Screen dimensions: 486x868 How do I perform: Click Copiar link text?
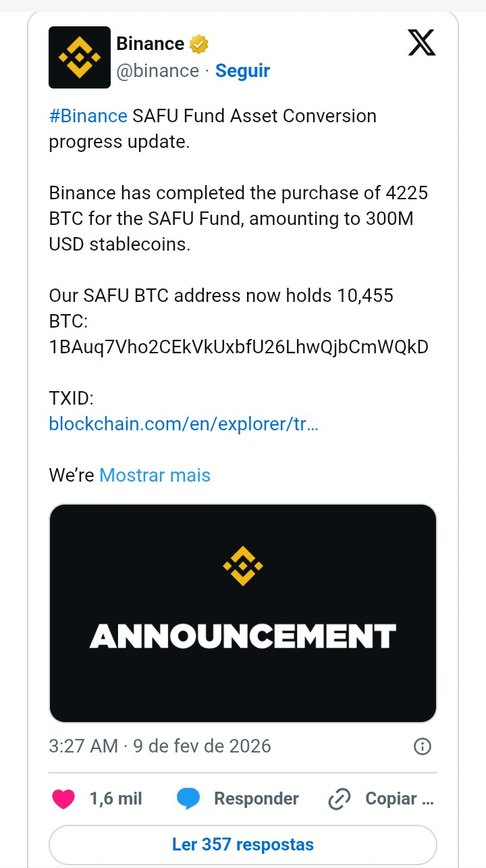click(399, 799)
